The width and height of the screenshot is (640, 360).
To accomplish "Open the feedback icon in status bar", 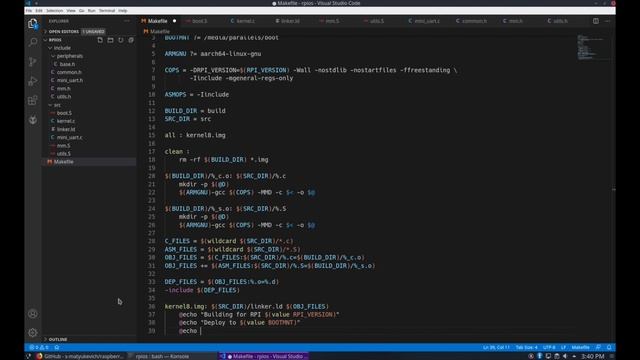I will [598, 347].
